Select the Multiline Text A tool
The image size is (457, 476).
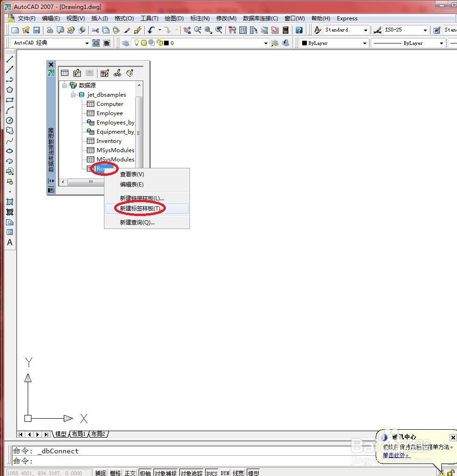click(10, 242)
